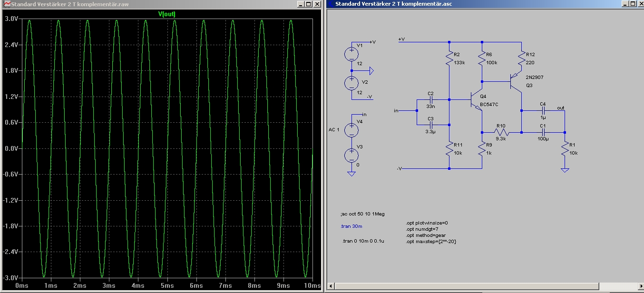
Task: Click the '9.3k' value of R10
Action: (500, 138)
